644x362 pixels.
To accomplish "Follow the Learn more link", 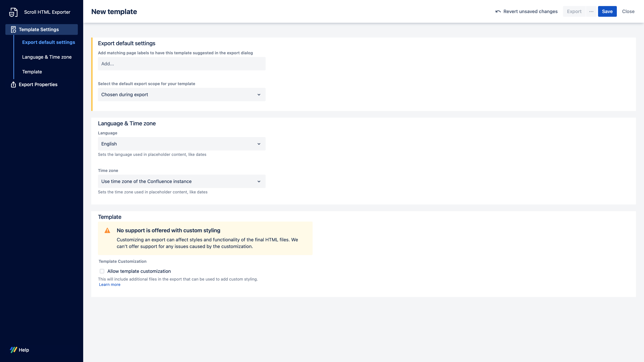I will pyautogui.click(x=110, y=285).
